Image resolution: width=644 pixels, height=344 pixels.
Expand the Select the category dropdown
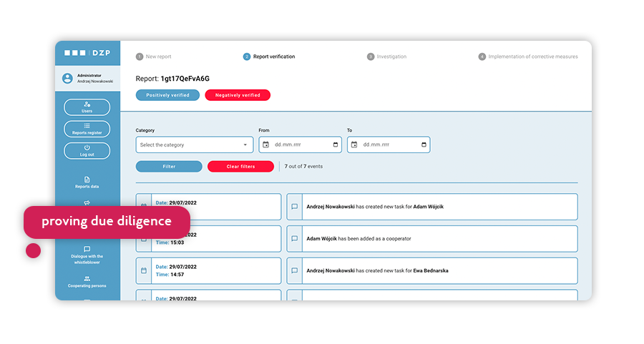coord(195,145)
